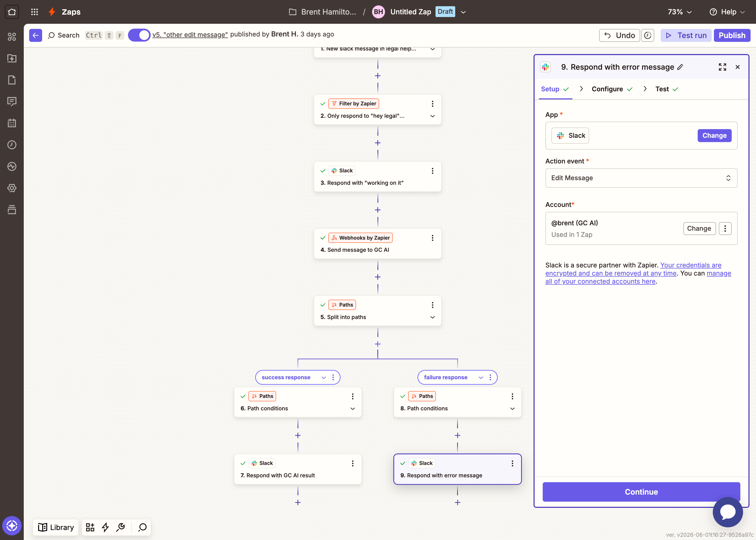Click the Undo button

(x=619, y=35)
